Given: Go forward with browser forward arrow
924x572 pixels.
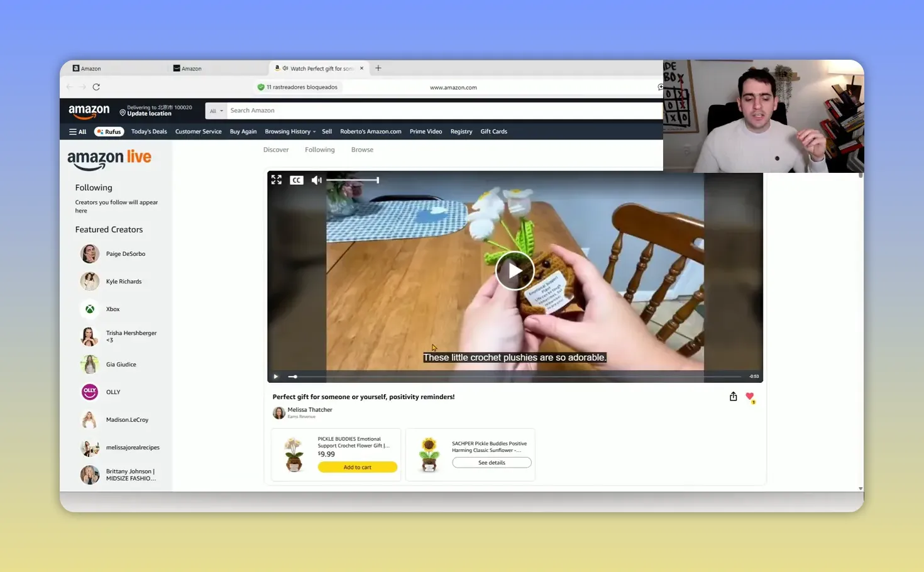Looking at the screenshot, I should coord(82,87).
